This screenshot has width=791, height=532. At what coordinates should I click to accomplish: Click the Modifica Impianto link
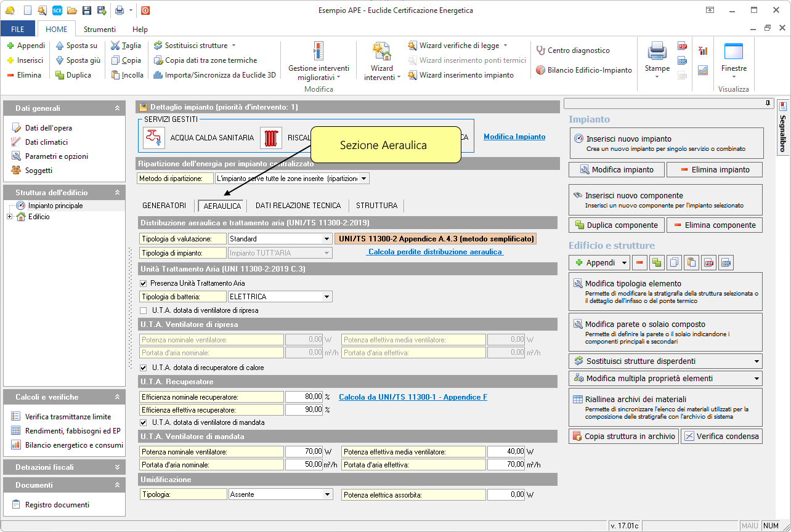click(x=514, y=137)
